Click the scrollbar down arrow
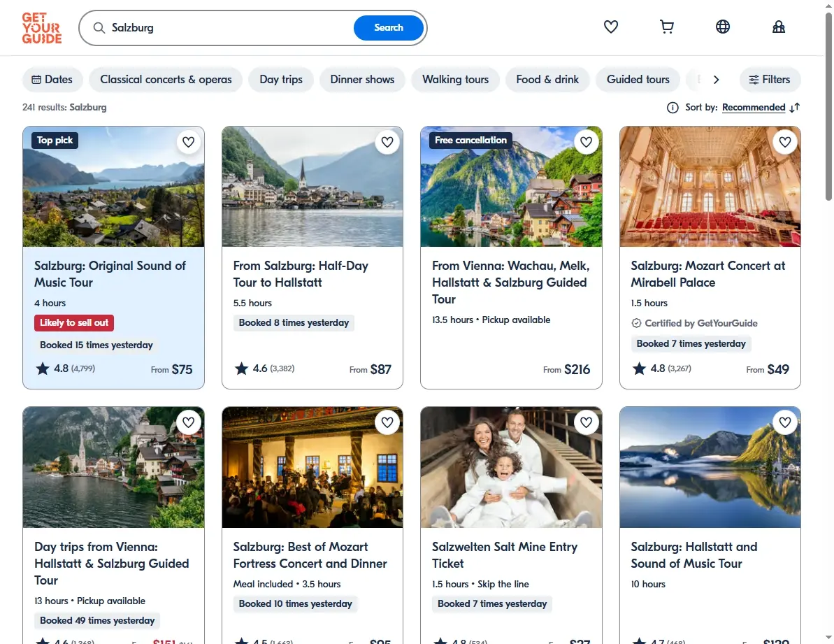 (828, 637)
